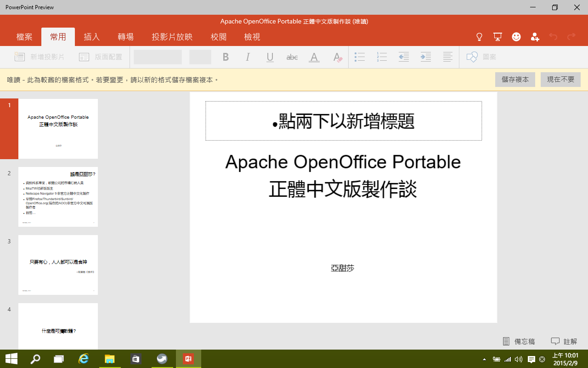
Task: Click the bulleted list icon
Action: pos(360,57)
